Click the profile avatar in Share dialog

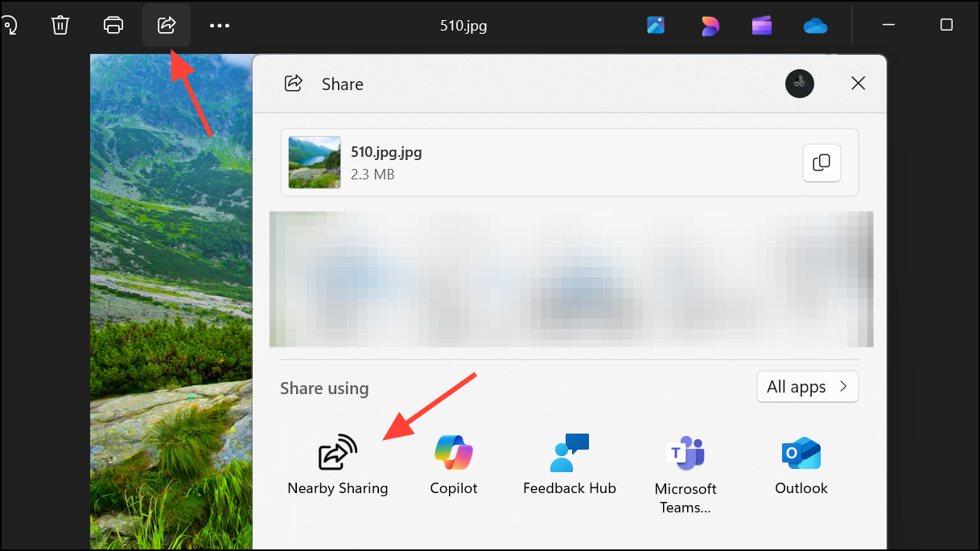[x=800, y=84]
